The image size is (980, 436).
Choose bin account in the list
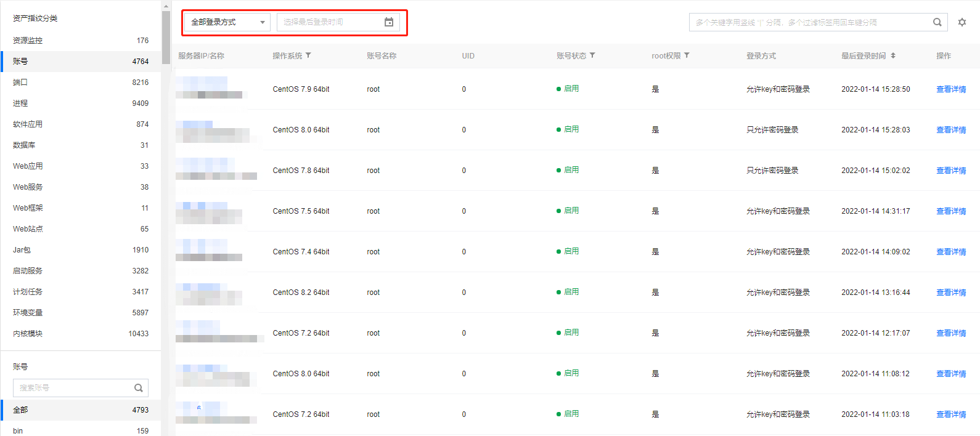pos(80,430)
